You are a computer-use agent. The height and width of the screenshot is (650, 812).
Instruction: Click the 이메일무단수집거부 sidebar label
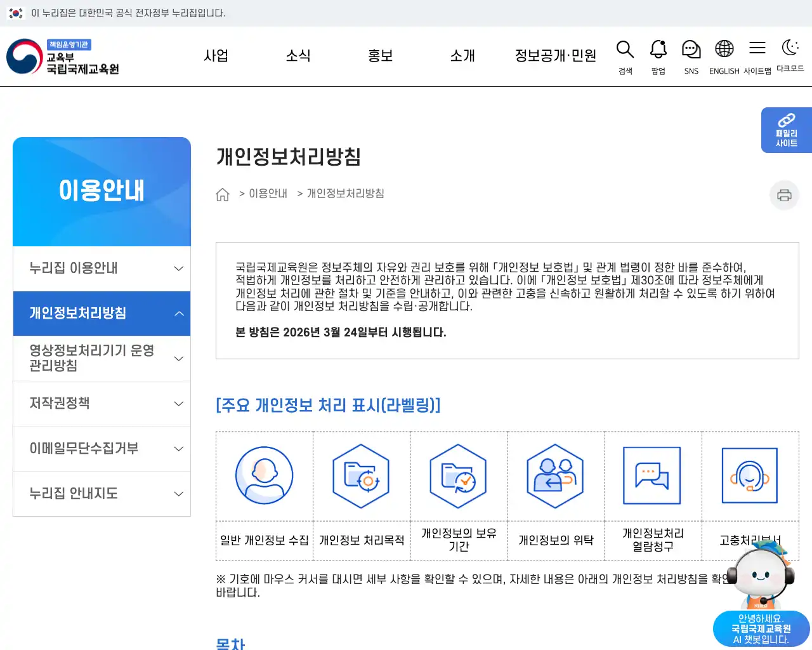[x=84, y=448]
